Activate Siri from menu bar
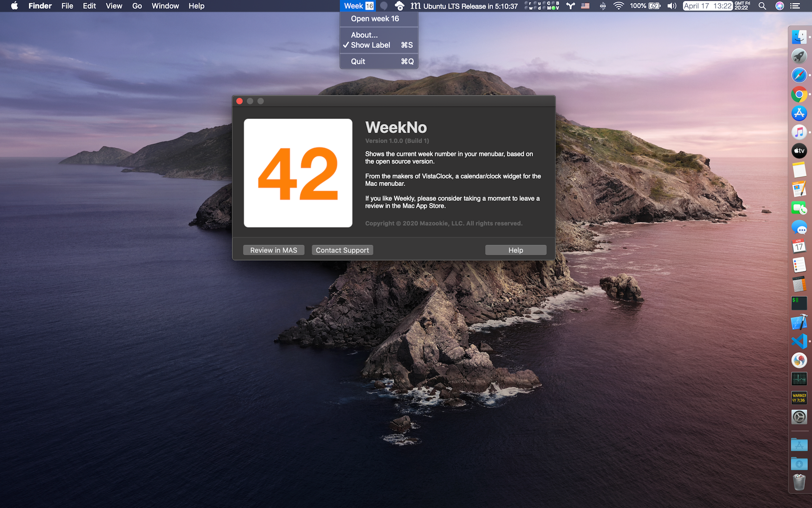812x508 pixels. (779, 6)
